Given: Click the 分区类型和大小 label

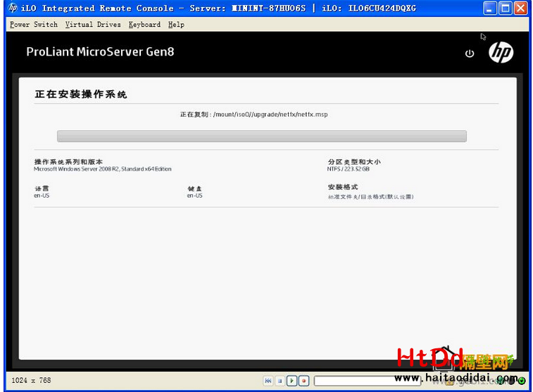Looking at the screenshot, I should [x=354, y=162].
